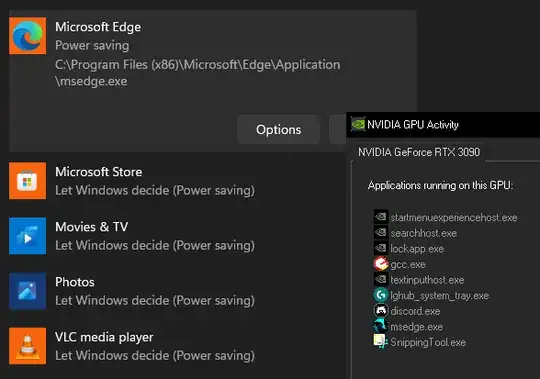The height and width of the screenshot is (379, 540).
Task: Click startmenuexperiencehost.exe process name
Action: (454, 218)
